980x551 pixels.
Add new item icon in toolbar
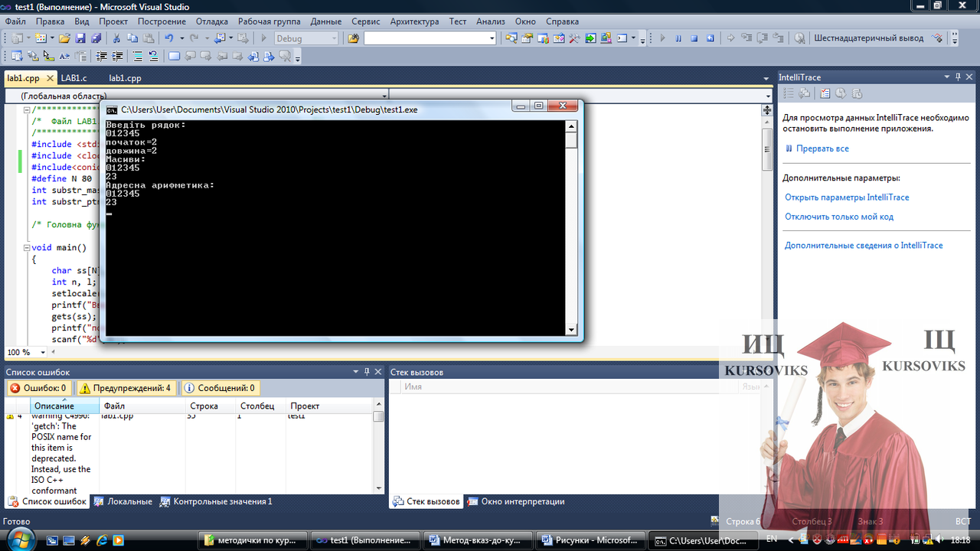40,38
